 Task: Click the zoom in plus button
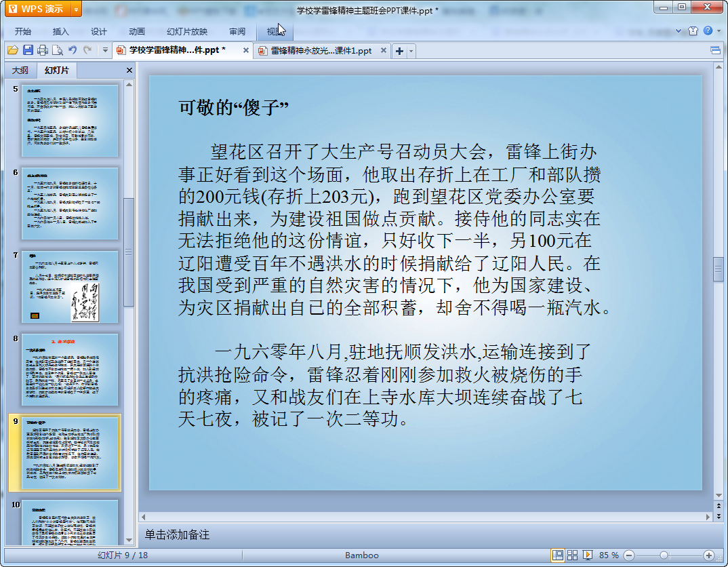[708, 555]
